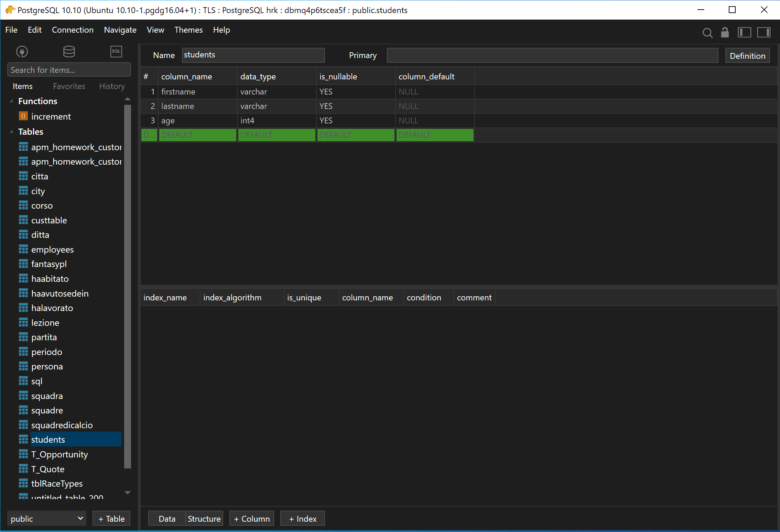This screenshot has width=780, height=532.
Task: Click the green DEFAULT cell under column_name
Action: pos(197,135)
